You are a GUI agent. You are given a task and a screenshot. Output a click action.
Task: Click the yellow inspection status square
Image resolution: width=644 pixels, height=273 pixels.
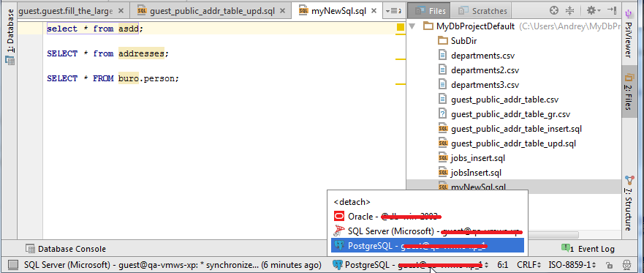coord(401,28)
